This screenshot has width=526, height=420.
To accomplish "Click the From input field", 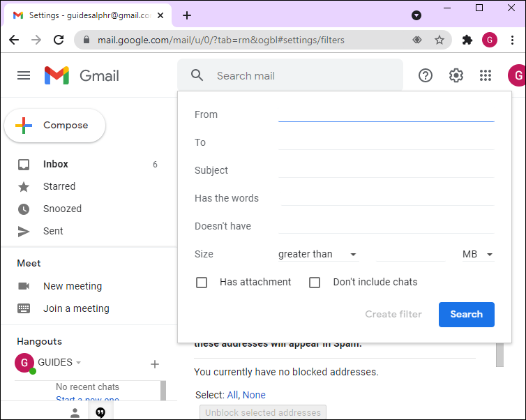I will click(386, 114).
